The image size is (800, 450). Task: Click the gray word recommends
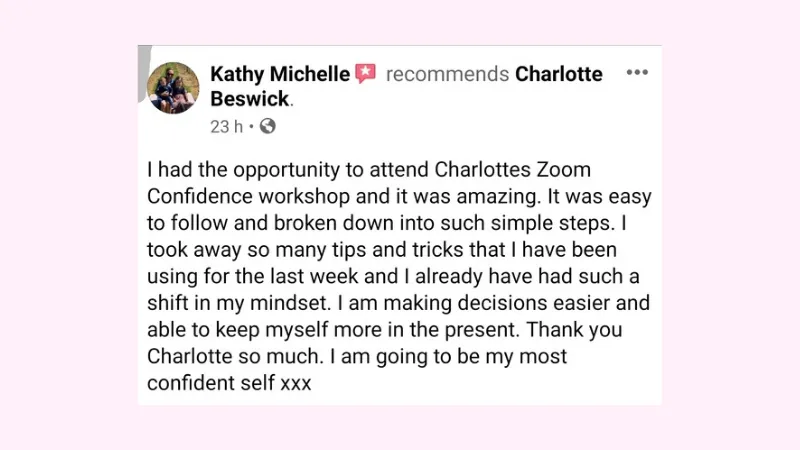(x=447, y=74)
